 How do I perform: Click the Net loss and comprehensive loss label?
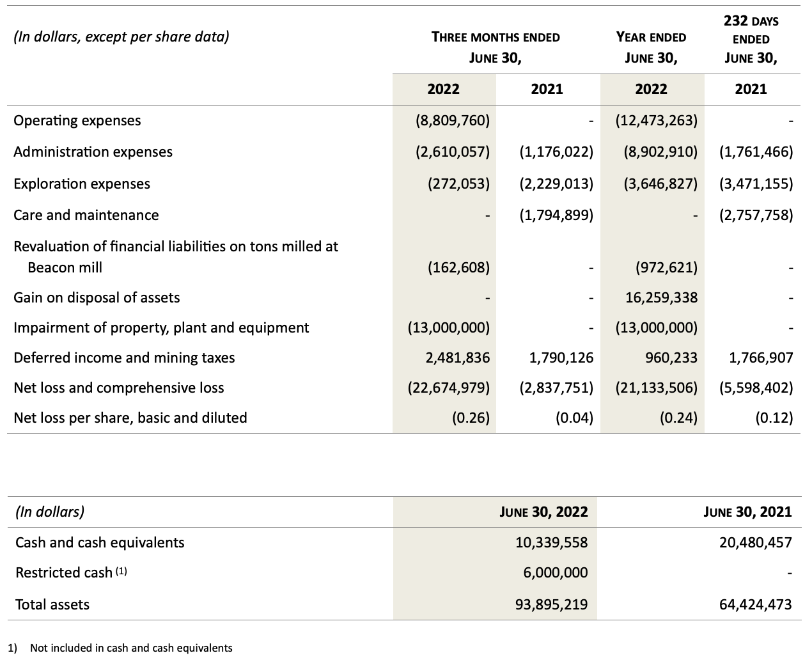click(x=119, y=388)
